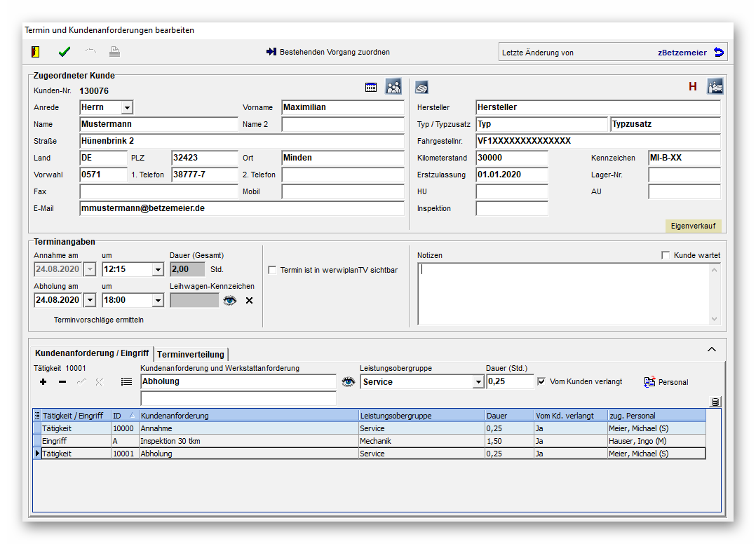
Task: Click the Dauer (Std.) field 0,25
Action: pyautogui.click(x=510, y=381)
